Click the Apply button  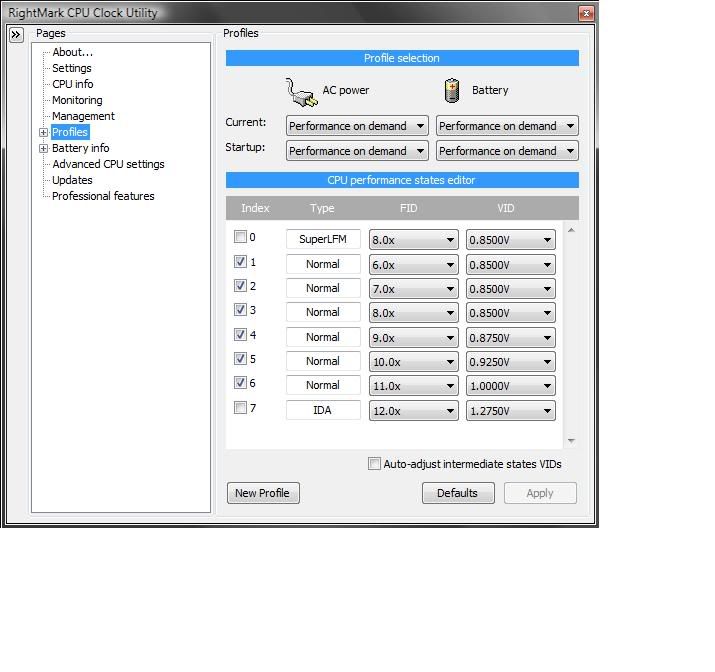tap(540, 493)
